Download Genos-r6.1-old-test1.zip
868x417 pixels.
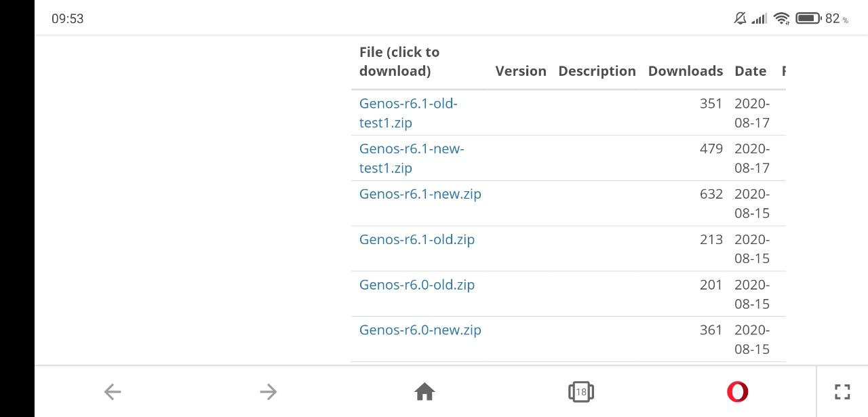pos(408,113)
